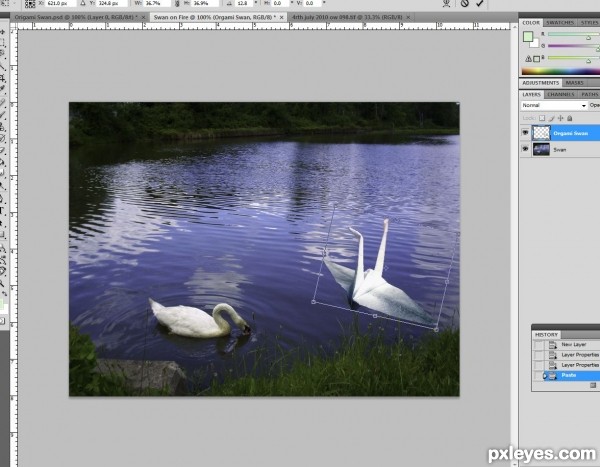This screenshot has height=467, width=600.
Task: Click the bottom-middle transform handle
Action: pyautogui.click(x=375, y=316)
